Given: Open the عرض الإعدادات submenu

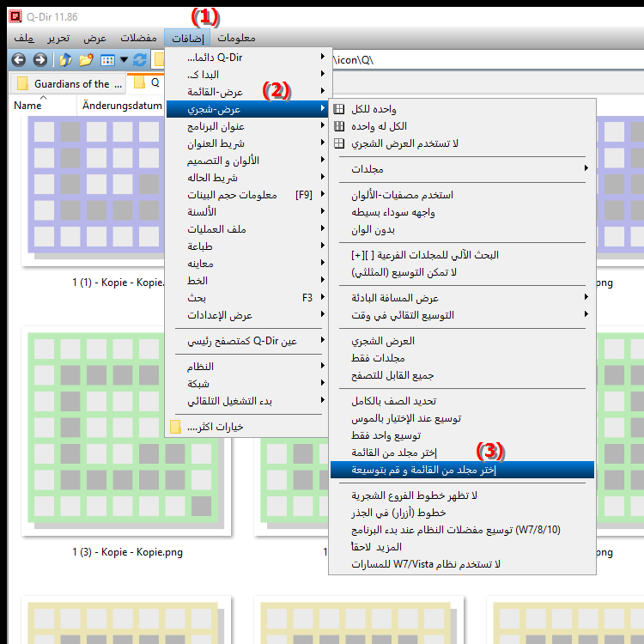Looking at the screenshot, I should tap(247, 315).
